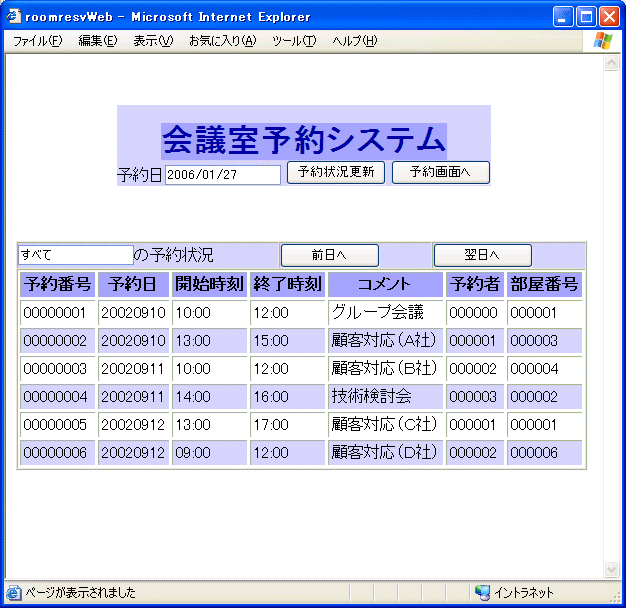Click the scrollbar down arrow
626x608 pixels.
[x=612, y=570]
